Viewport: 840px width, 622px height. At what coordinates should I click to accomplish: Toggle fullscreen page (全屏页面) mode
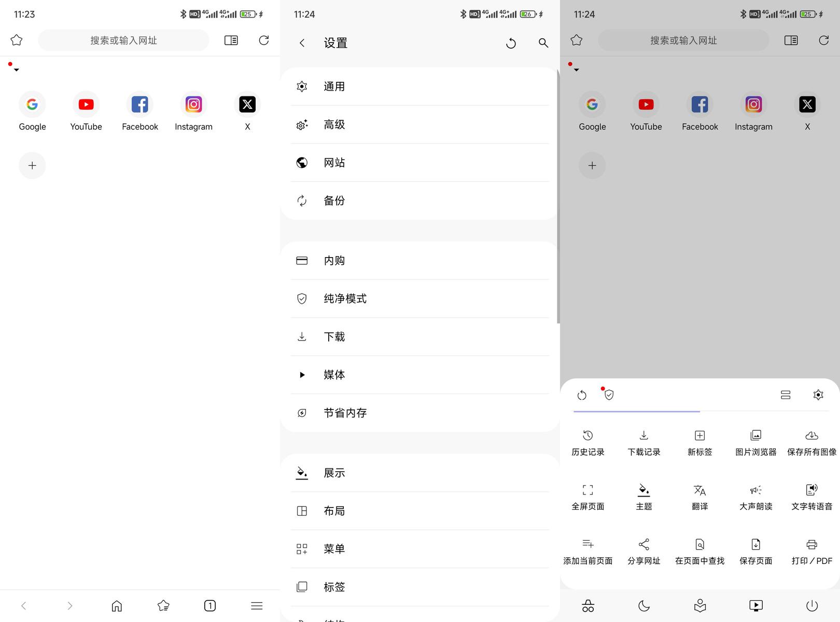click(x=587, y=497)
